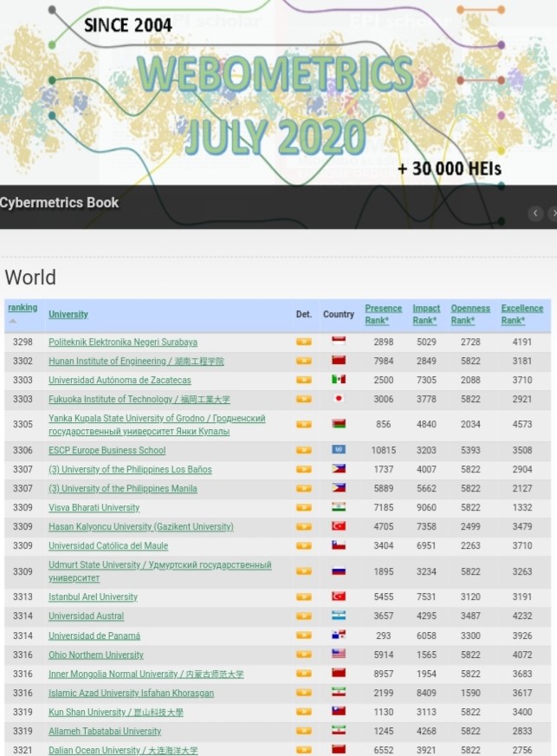Click Panama flag in Universidad de Panamá row
This screenshot has height=756, width=557.
[x=339, y=635]
